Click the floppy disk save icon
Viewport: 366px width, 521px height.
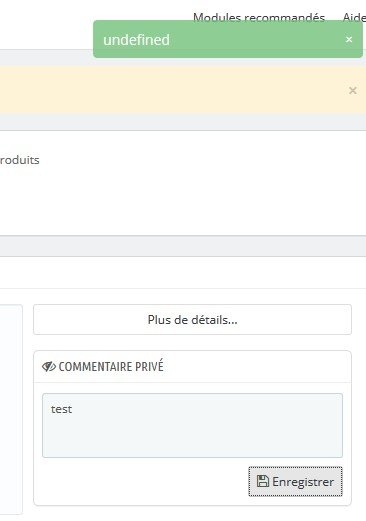(x=263, y=481)
